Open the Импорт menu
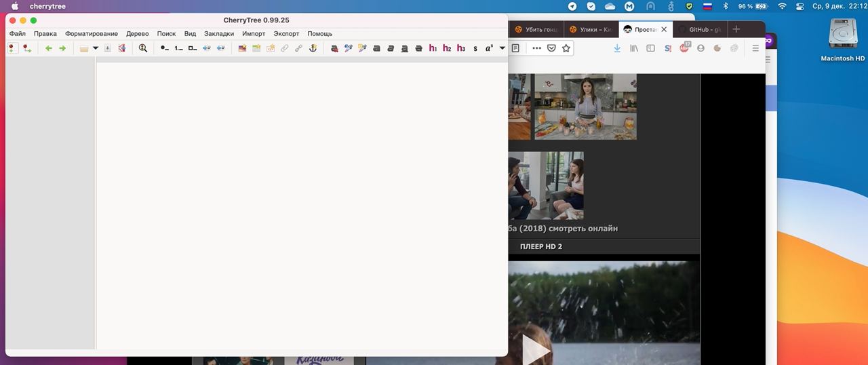The height and width of the screenshot is (365, 868). pos(254,33)
